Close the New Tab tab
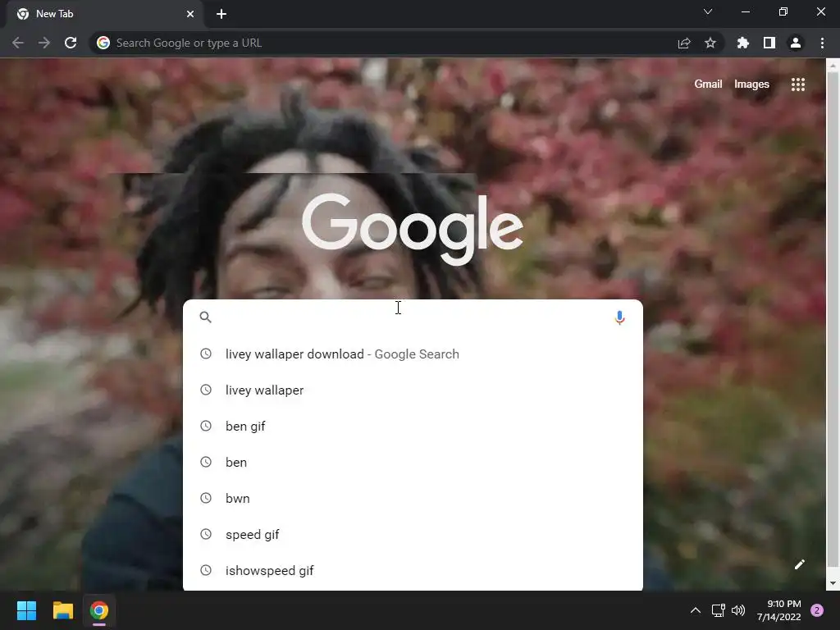 190,14
